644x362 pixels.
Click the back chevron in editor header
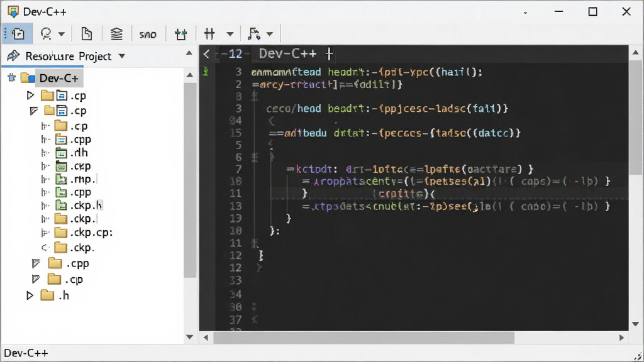(206, 53)
